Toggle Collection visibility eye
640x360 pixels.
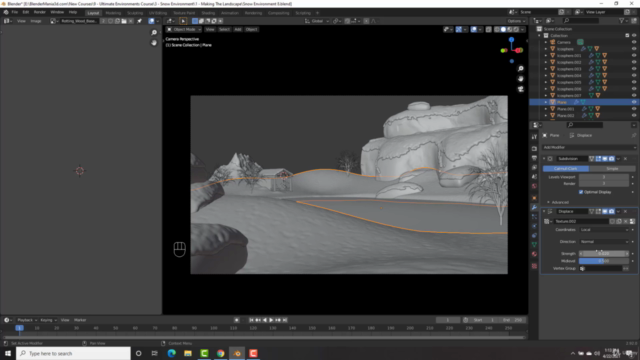tap(634, 36)
